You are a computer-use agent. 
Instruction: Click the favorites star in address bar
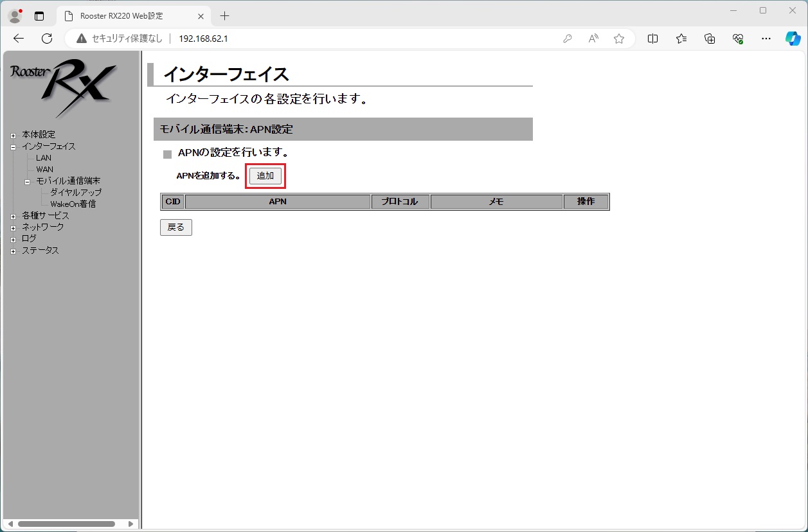[619, 39]
